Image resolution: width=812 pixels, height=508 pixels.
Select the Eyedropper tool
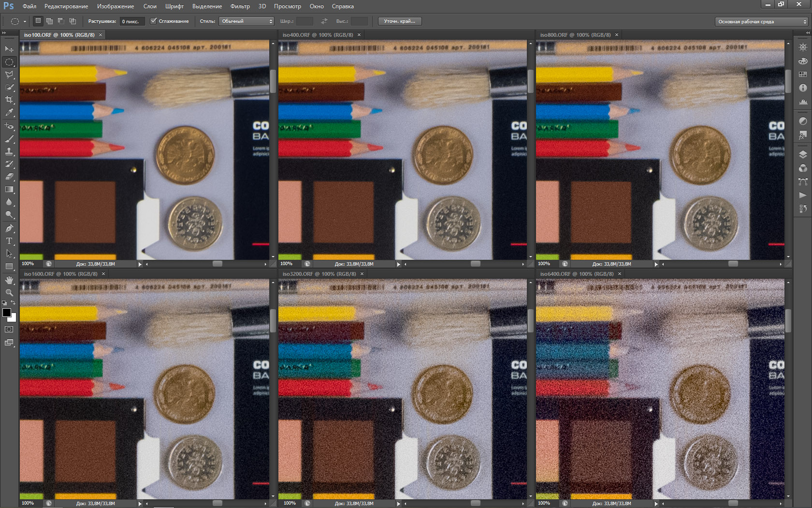(x=9, y=112)
